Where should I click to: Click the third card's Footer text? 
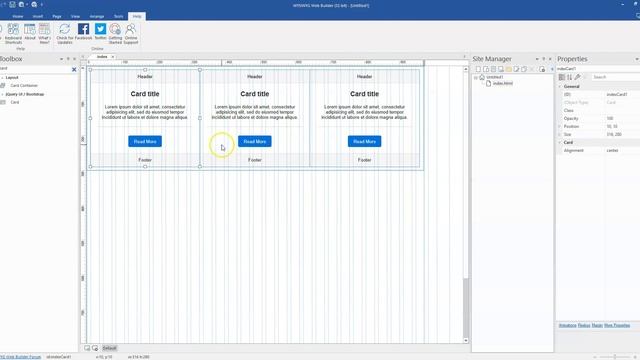click(x=364, y=160)
